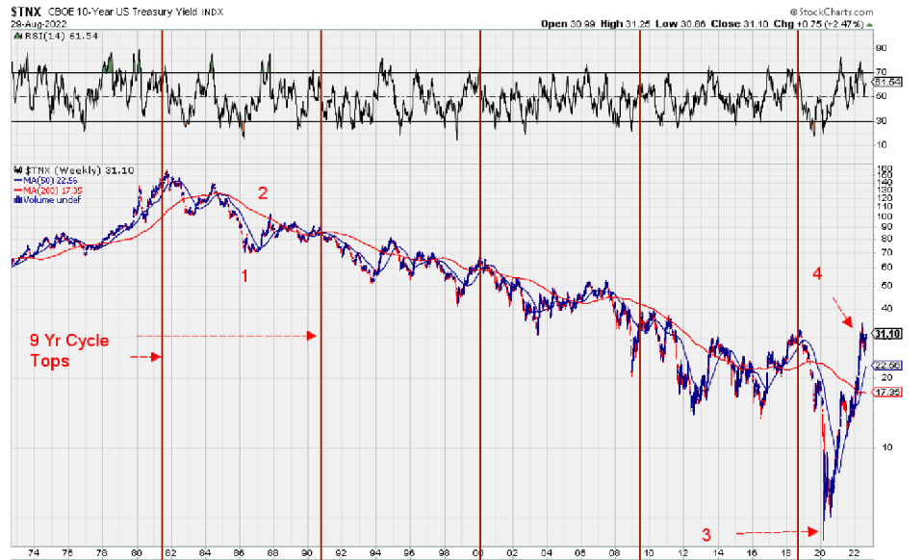Click the 31.10 last-price tag on price axis
Viewport: 924px width, 560px height.
coord(888,334)
